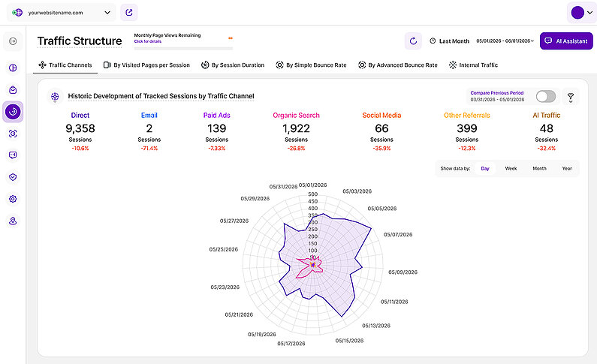597x364 pixels.
Task: Launch the AI Assistant
Action: click(566, 41)
